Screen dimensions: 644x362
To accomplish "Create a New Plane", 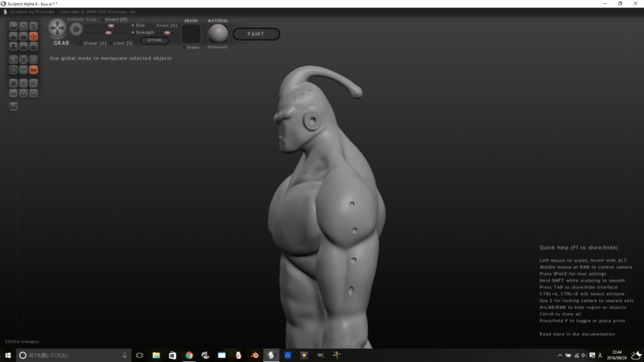I will tap(13, 93).
